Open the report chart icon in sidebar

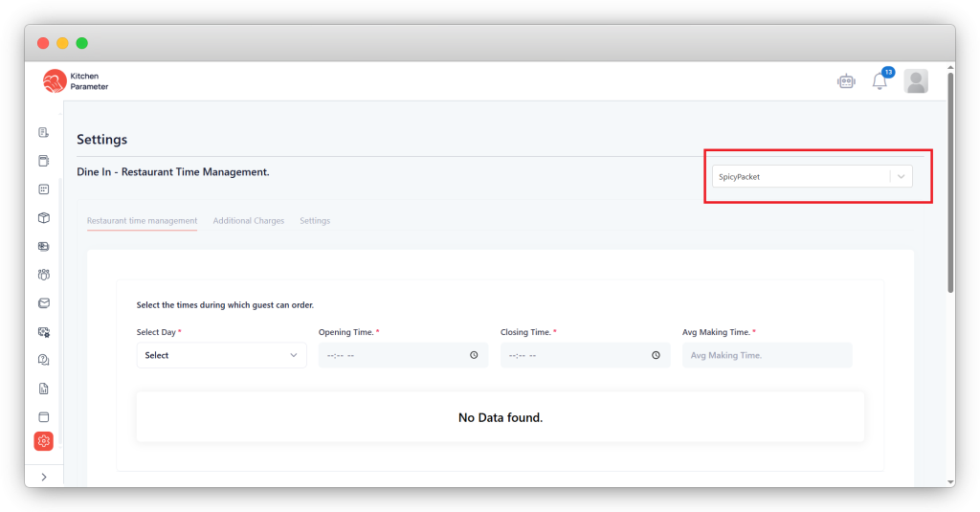click(43, 389)
